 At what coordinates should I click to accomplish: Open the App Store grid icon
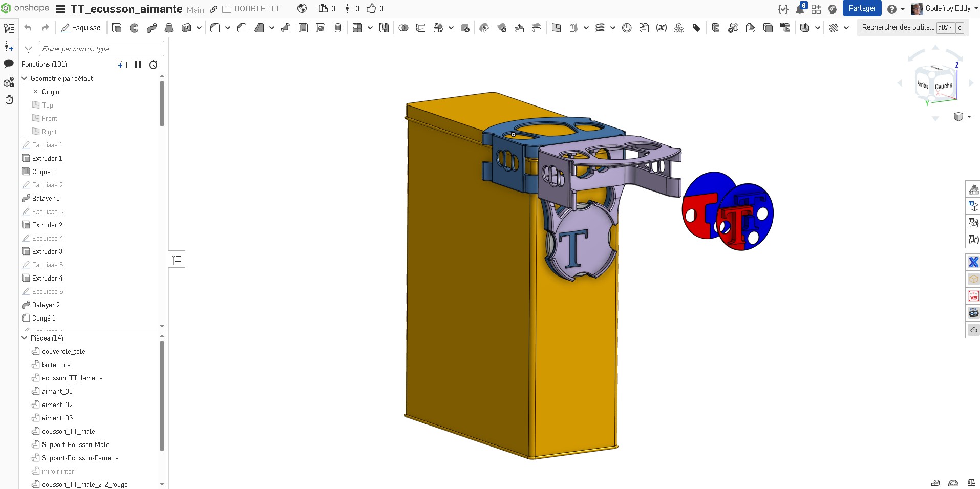click(816, 9)
